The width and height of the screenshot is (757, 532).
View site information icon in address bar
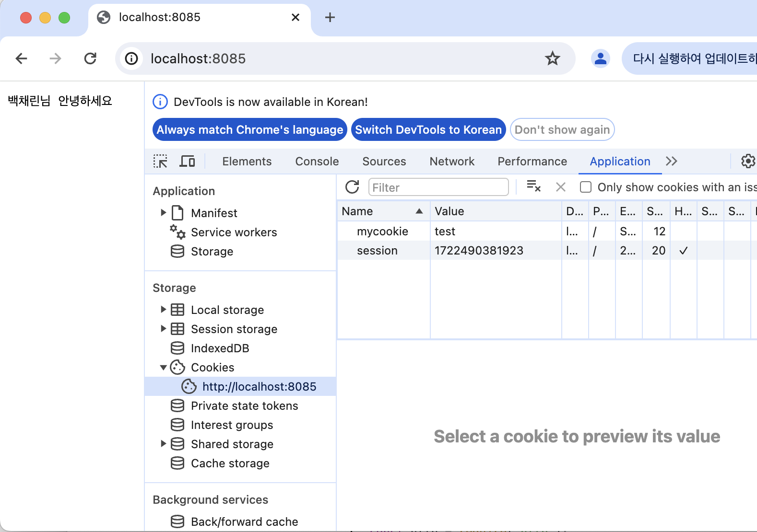[131, 58]
